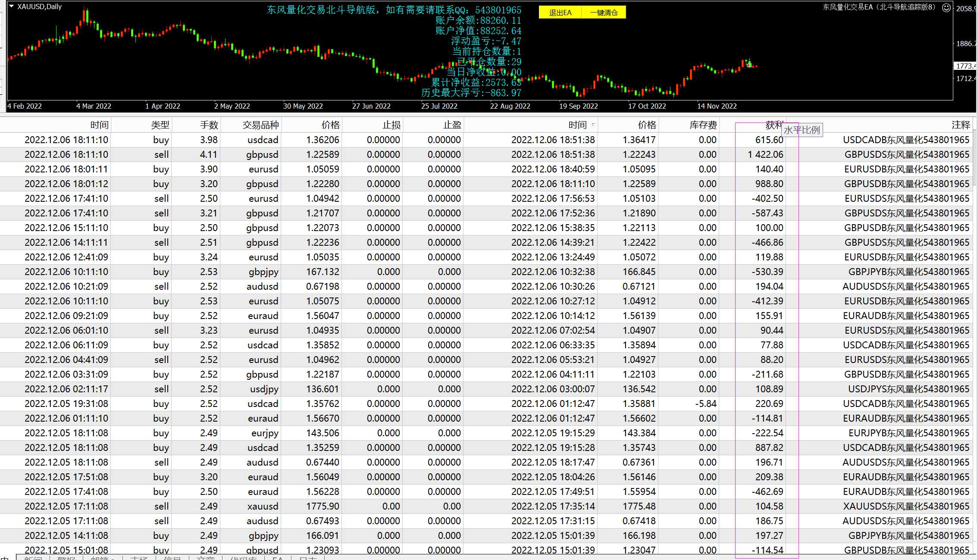
Task: Click the 类型 column header
Action: tap(142, 125)
